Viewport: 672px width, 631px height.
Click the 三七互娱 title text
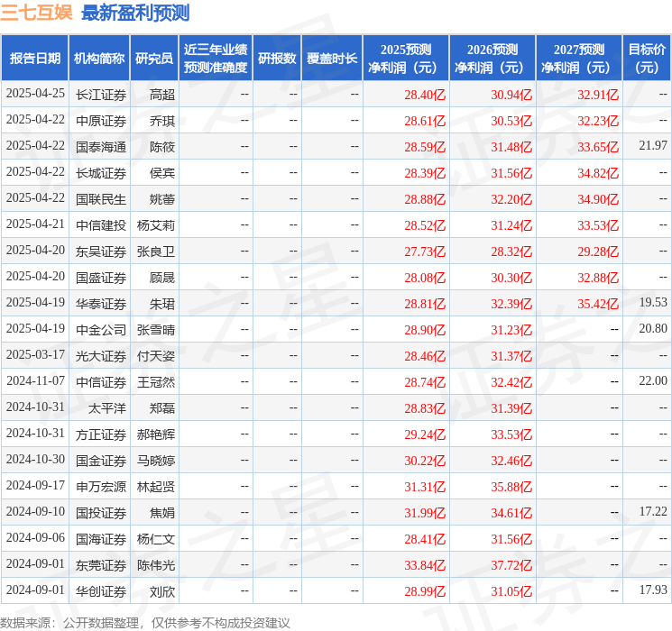pos(36,13)
